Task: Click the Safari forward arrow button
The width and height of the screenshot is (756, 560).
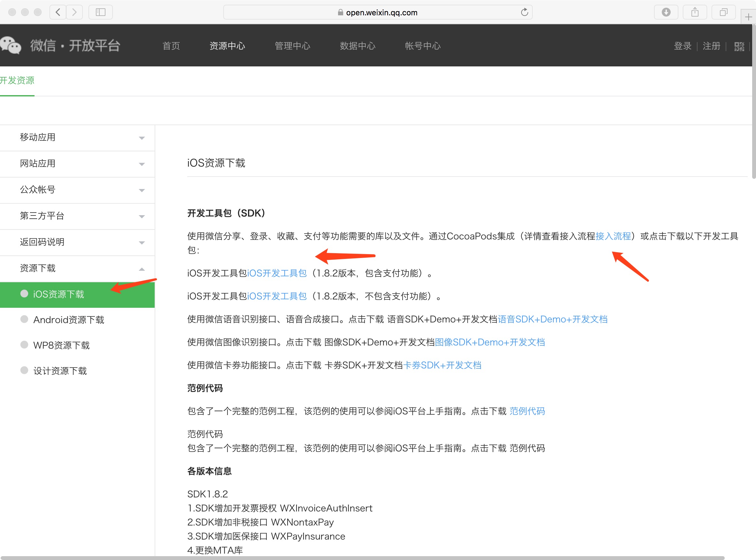Action: [x=74, y=12]
